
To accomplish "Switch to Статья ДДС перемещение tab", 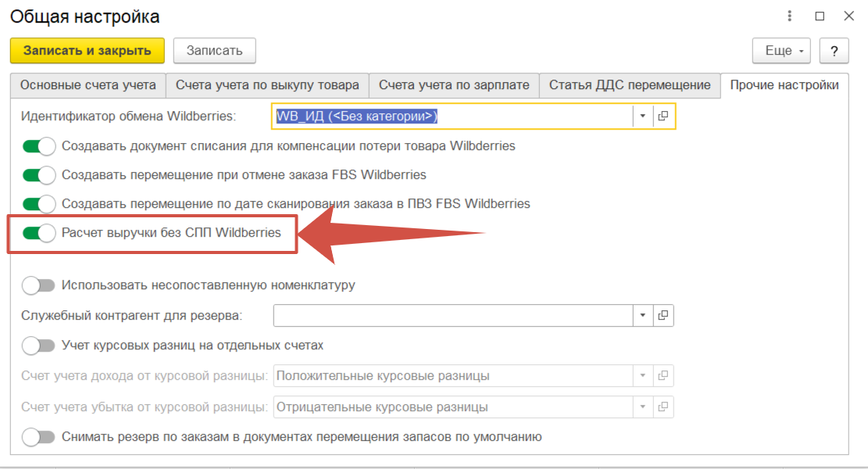I will point(630,85).
